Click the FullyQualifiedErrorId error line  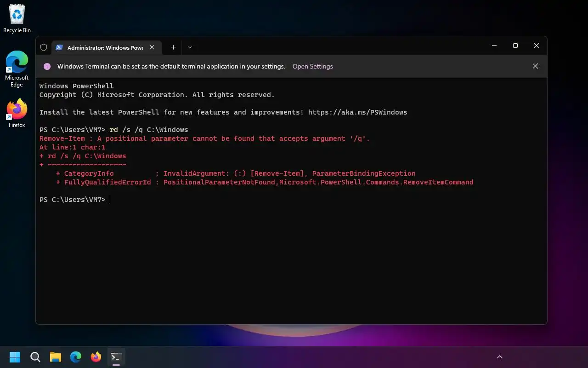coord(265,182)
